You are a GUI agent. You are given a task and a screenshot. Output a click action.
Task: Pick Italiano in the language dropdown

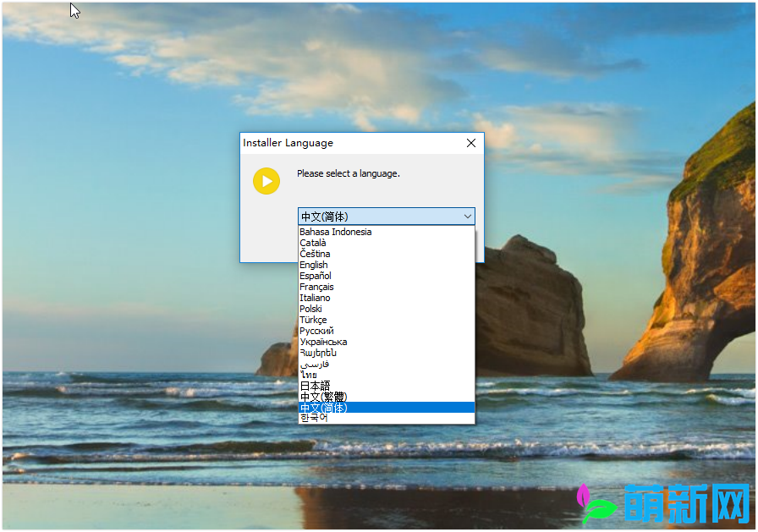[387, 298]
